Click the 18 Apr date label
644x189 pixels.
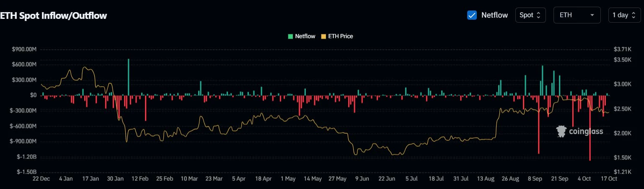263,179
